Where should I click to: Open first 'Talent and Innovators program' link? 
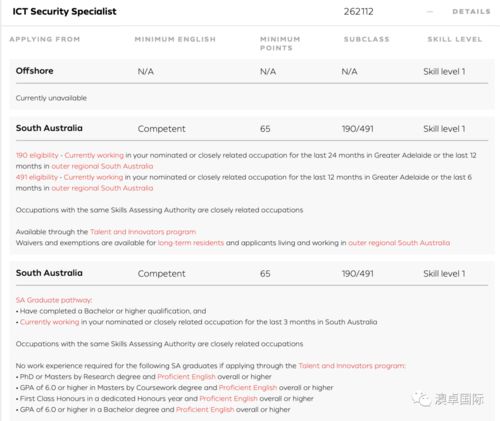click(143, 232)
